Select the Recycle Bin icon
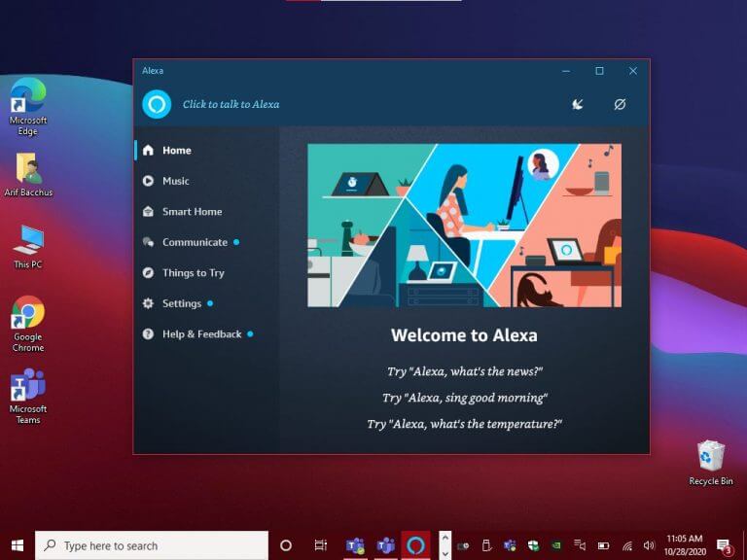Viewport: 747px width, 560px height. click(711, 463)
